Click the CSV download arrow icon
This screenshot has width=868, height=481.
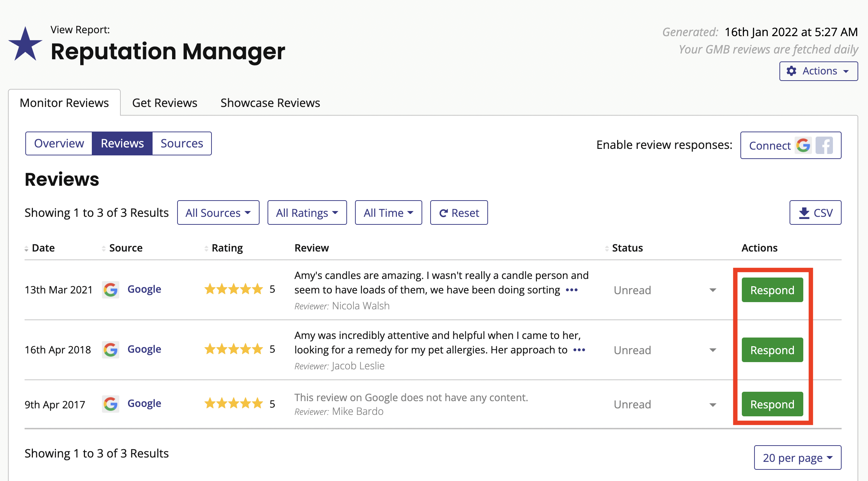(x=804, y=213)
